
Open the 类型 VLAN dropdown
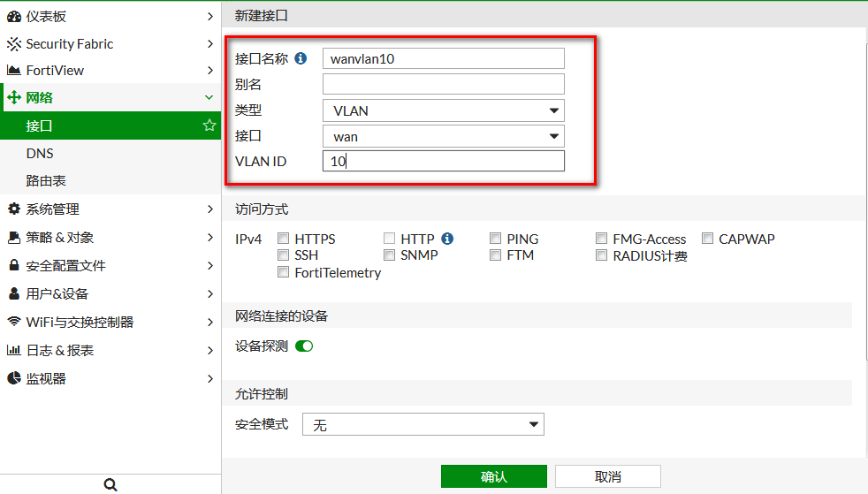[443, 110]
